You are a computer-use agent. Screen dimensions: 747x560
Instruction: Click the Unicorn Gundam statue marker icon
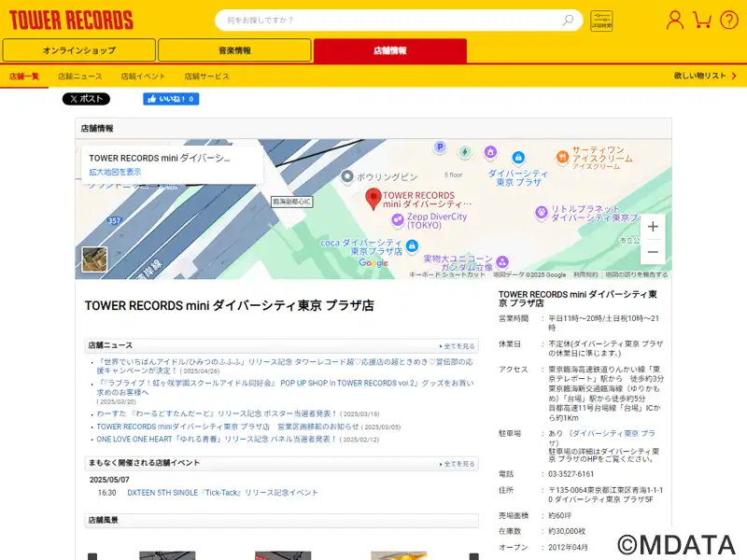(502, 261)
